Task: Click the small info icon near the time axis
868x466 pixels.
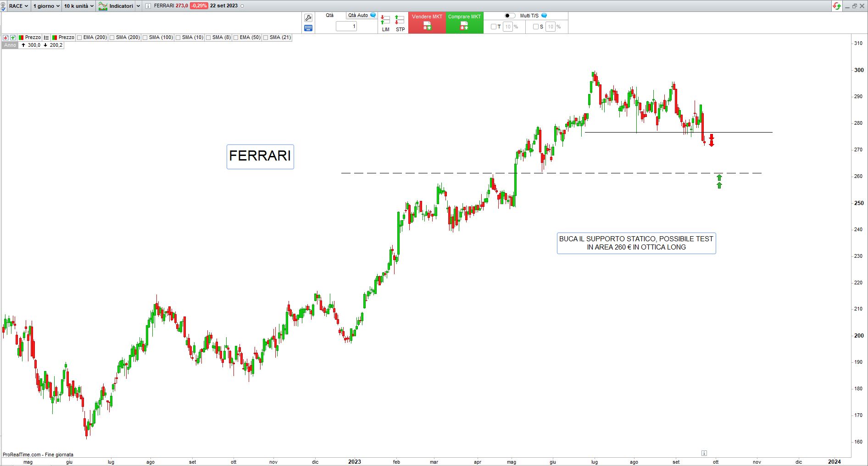Action: 704,453
